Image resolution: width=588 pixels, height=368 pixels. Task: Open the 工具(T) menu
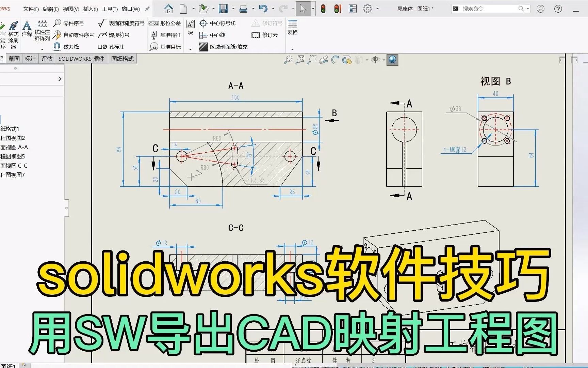point(110,9)
